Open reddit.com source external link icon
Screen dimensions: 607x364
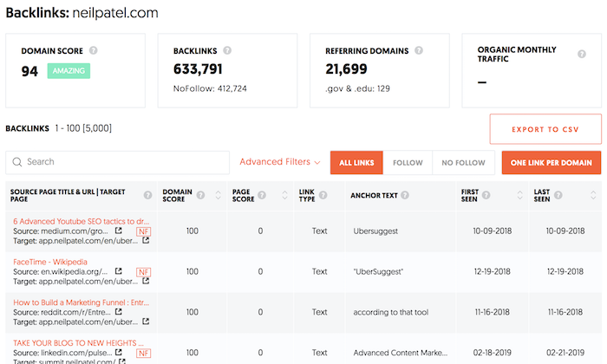coord(119,311)
